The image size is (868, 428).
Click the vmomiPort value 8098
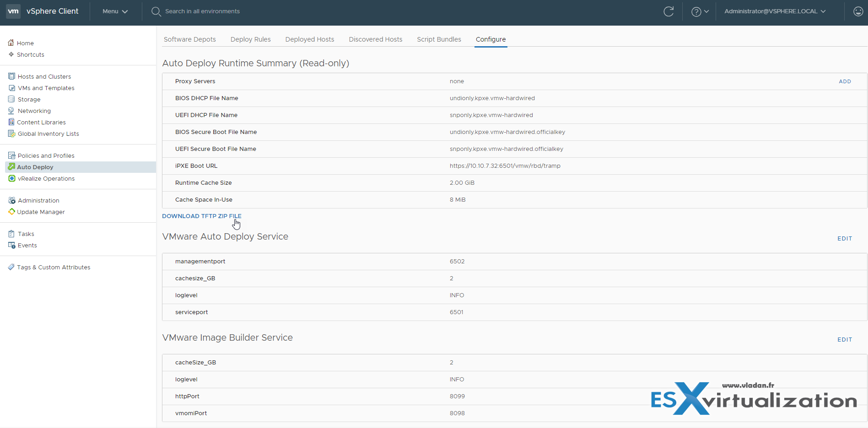457,413
